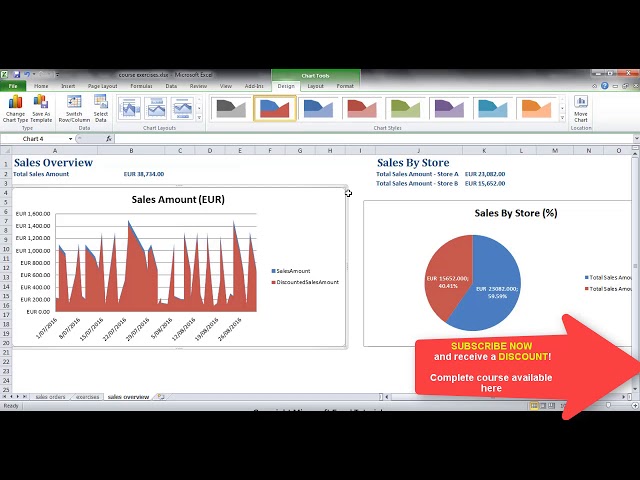Click the Sales By Store (%) chart title
640x480 pixels.
516,213
